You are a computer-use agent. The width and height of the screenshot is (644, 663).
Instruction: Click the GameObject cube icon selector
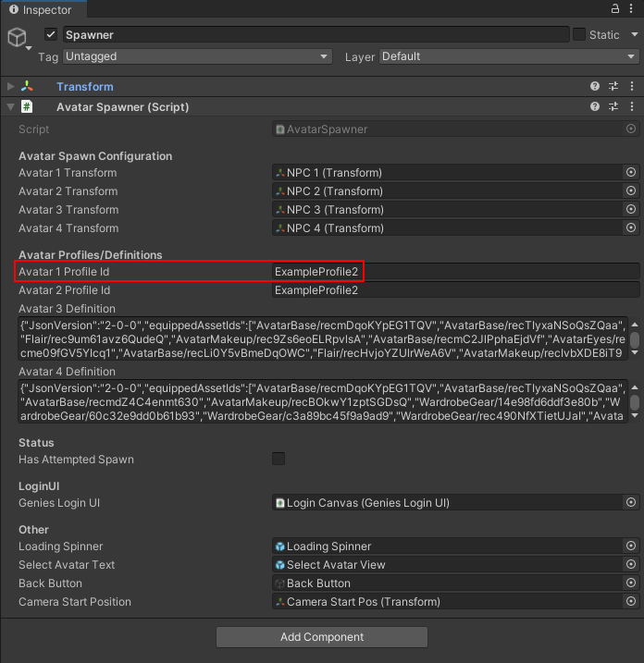click(x=17, y=37)
